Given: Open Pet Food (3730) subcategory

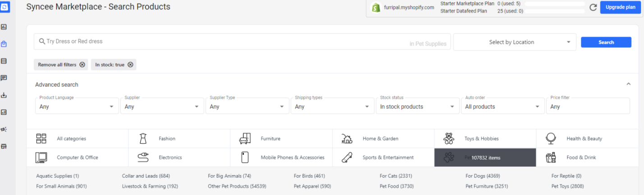Looking at the screenshot, I should coord(396,186).
